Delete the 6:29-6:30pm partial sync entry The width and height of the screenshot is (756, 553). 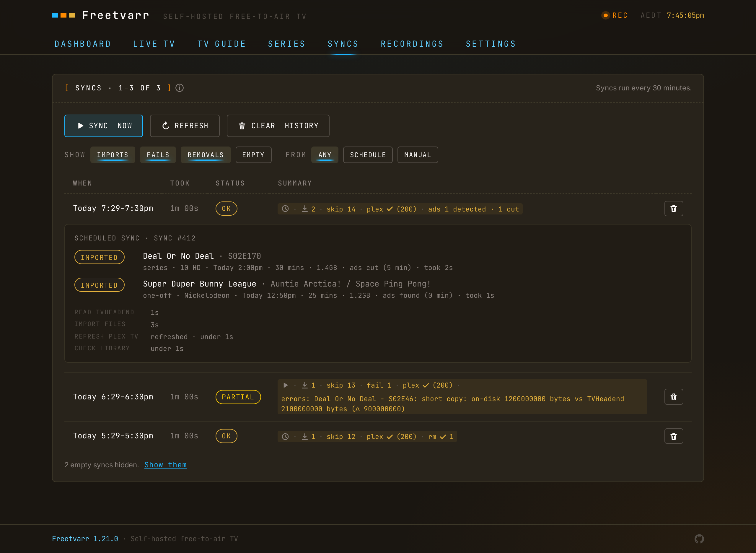coord(673,397)
